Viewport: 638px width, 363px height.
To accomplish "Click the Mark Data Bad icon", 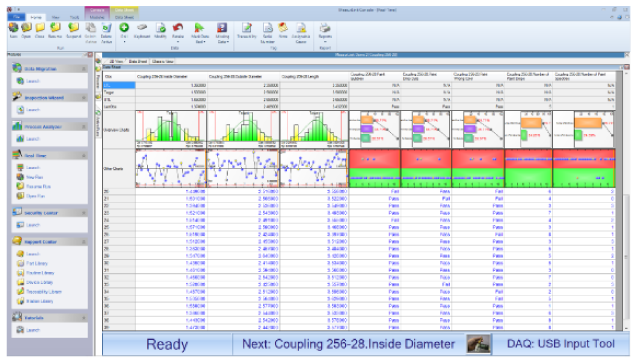I will (199, 28).
